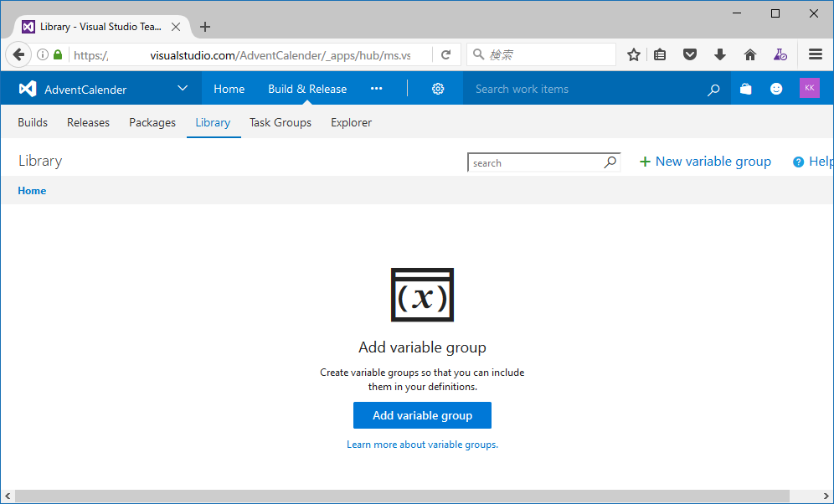Switch to the Explorer tab

pos(351,122)
